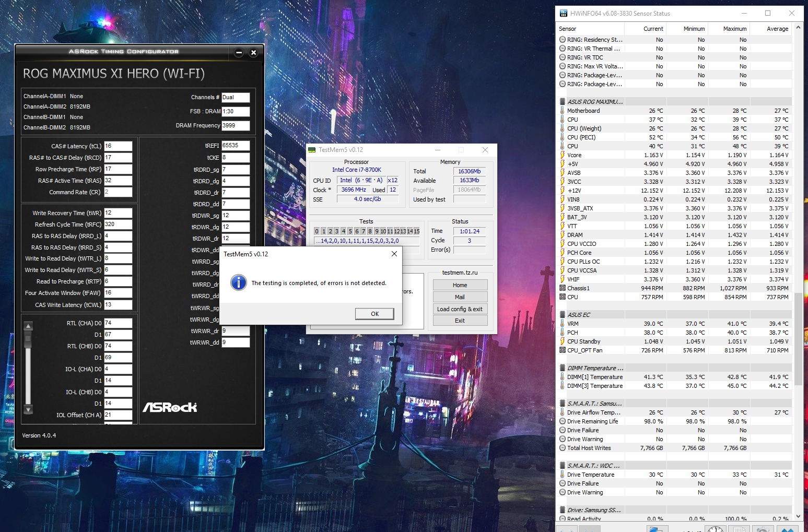Click the Refresh Cycle Time (tRFC) field

click(x=118, y=224)
